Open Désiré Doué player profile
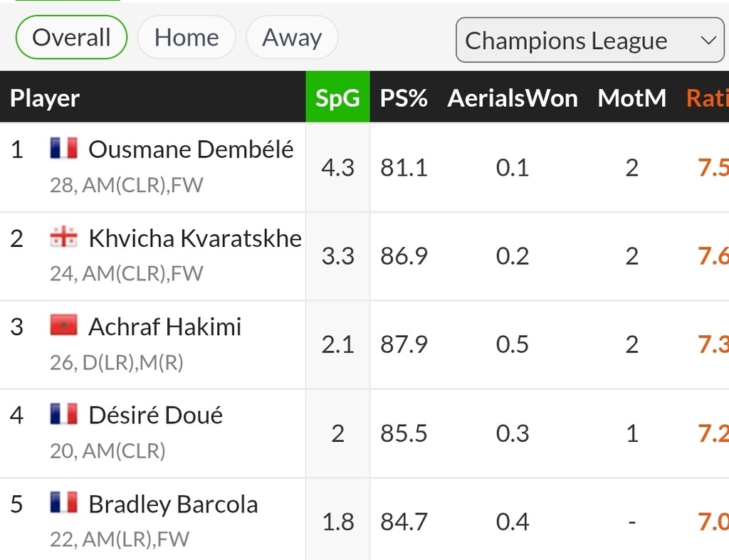Screen dimensions: 729x560 pos(155,415)
